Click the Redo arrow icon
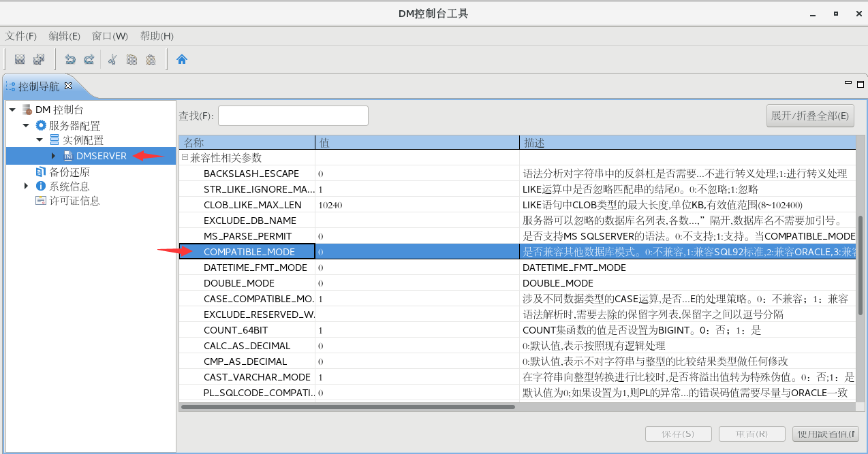Screen dimensions: 868x454 (x=89, y=59)
